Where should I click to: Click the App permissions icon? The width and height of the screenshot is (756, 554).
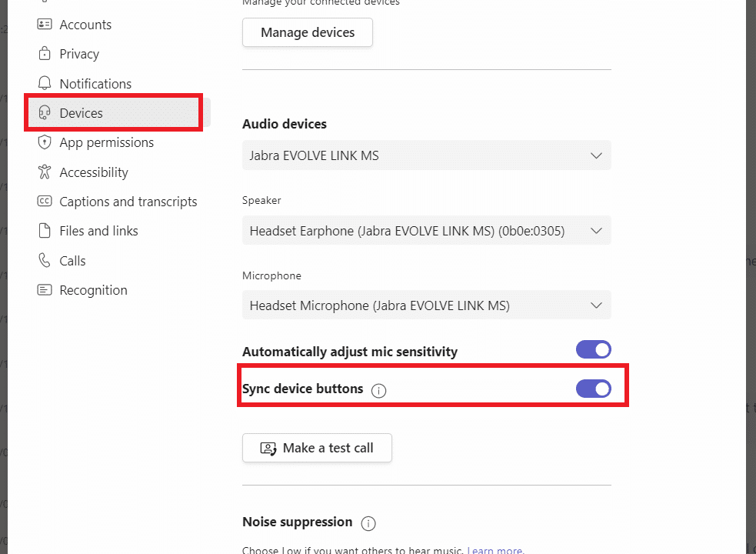[44, 142]
